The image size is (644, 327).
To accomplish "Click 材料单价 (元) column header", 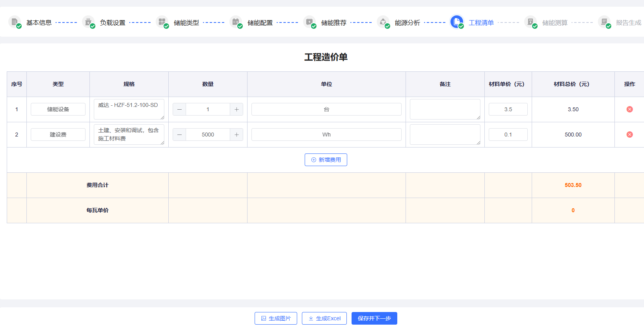I will pos(508,84).
